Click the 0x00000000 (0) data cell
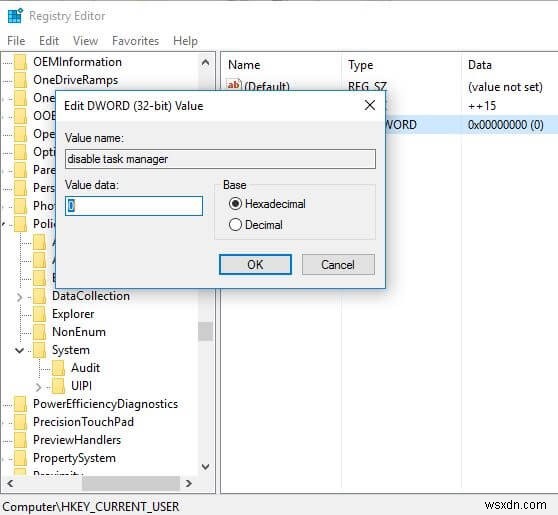 point(506,125)
